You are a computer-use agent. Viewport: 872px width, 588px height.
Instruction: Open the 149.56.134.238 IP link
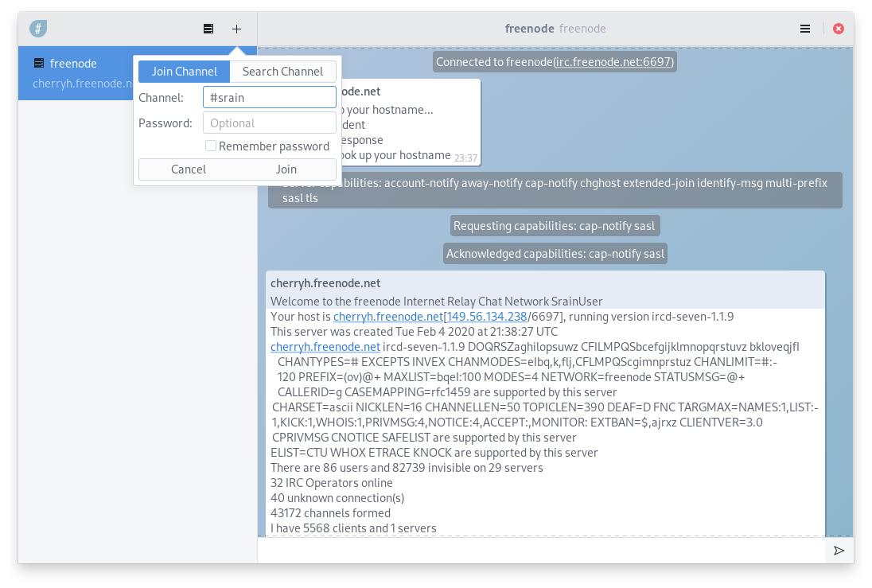(x=487, y=317)
